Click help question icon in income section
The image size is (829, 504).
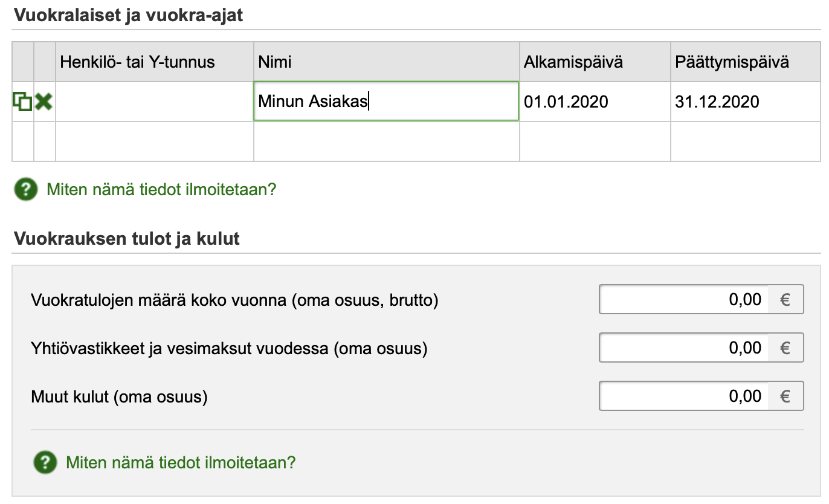tap(44, 463)
